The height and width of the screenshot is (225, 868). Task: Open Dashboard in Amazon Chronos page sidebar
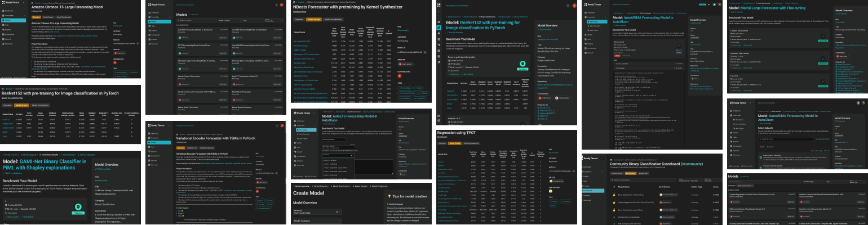pos(8,11)
